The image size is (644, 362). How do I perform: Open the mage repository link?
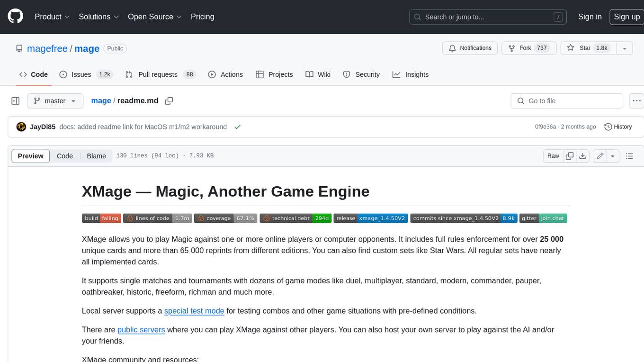(x=87, y=48)
